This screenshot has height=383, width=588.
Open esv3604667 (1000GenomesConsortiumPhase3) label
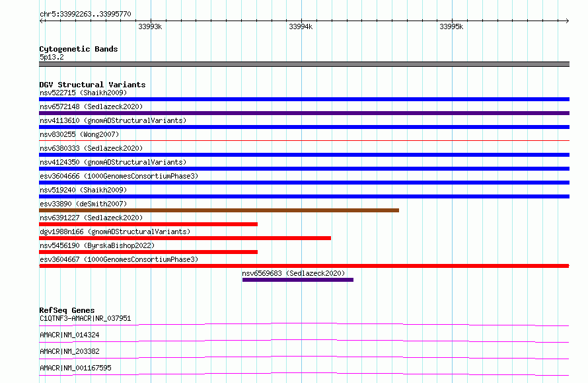(x=119, y=259)
